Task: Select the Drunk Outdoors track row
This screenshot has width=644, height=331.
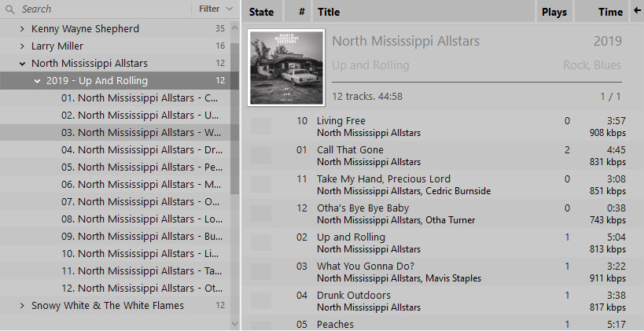Action: click(442, 301)
